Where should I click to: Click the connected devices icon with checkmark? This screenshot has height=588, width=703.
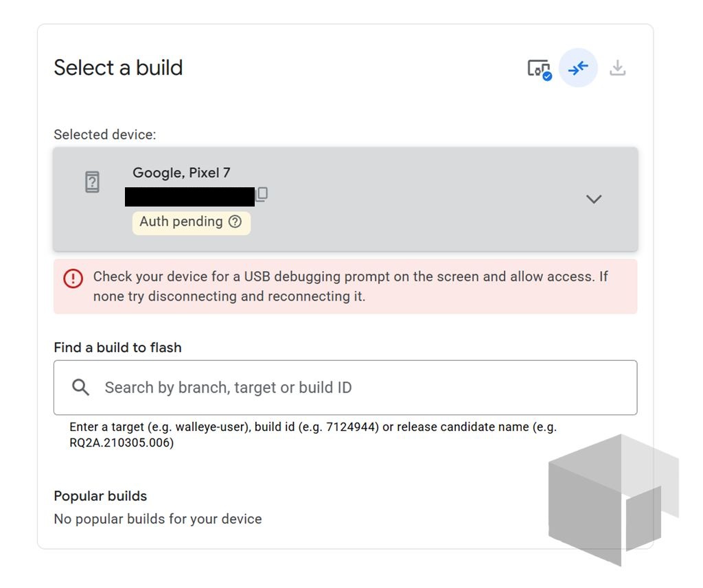point(540,69)
